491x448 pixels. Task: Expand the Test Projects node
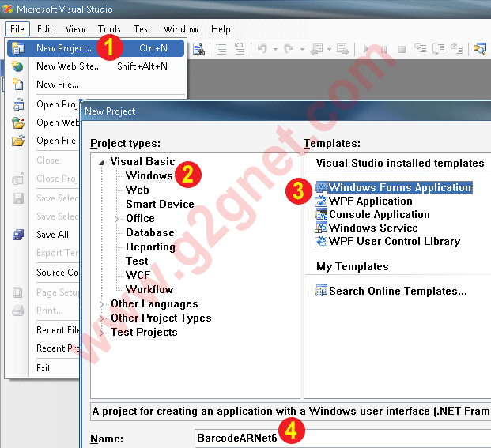(101, 333)
